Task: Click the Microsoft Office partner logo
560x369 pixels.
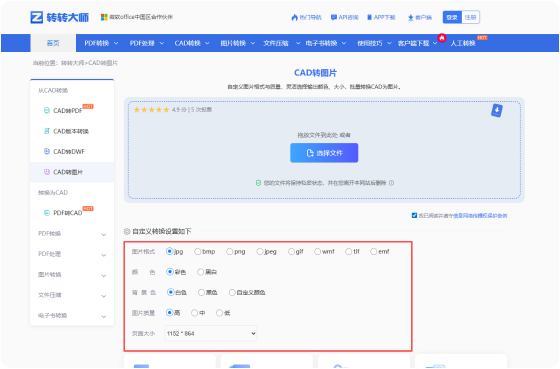Action: [x=104, y=17]
